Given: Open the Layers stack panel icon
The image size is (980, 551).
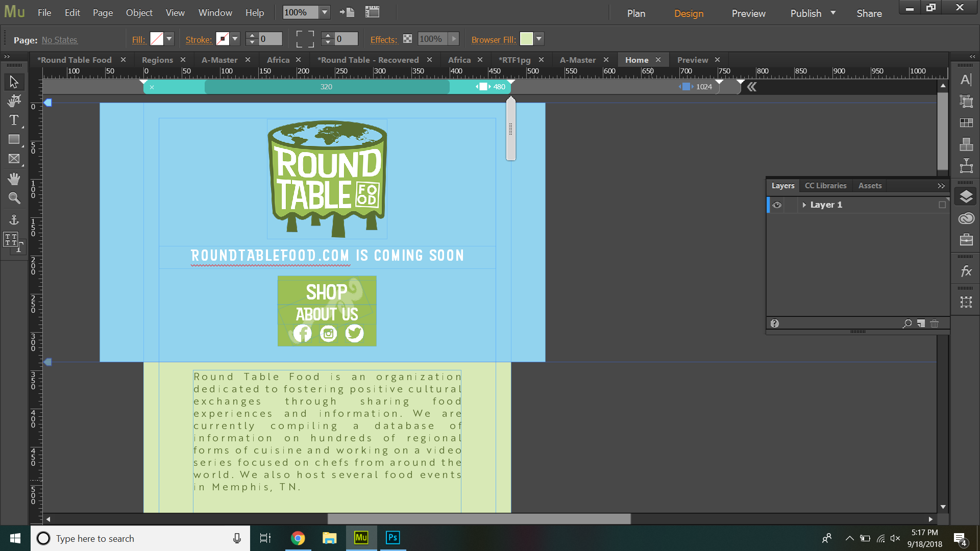Looking at the screenshot, I should coord(966,196).
